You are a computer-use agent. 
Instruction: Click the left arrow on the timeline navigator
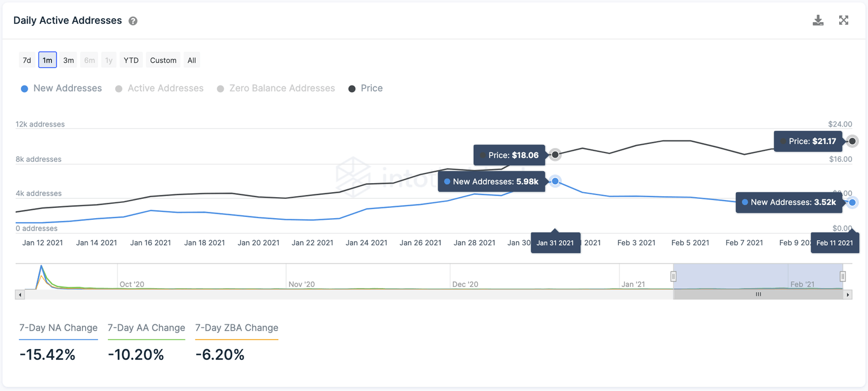[x=20, y=294]
